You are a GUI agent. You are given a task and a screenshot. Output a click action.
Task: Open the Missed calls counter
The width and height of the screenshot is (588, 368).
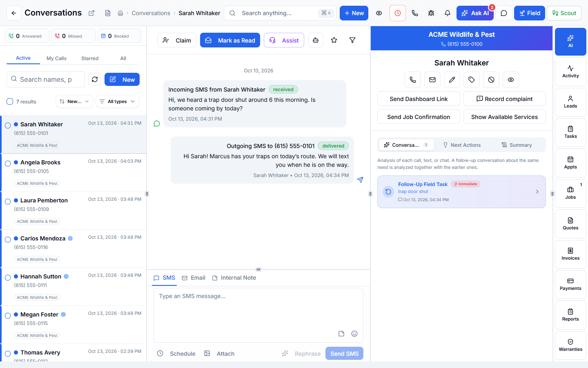(73, 36)
